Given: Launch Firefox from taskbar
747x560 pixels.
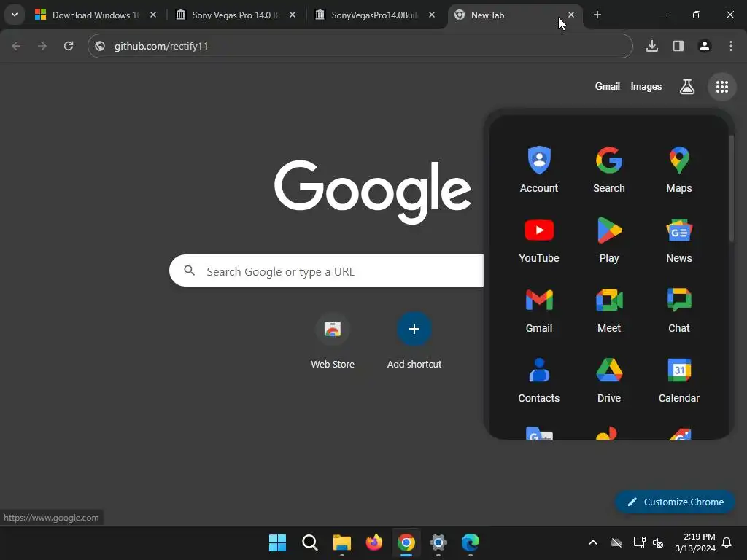Looking at the screenshot, I should (374, 542).
